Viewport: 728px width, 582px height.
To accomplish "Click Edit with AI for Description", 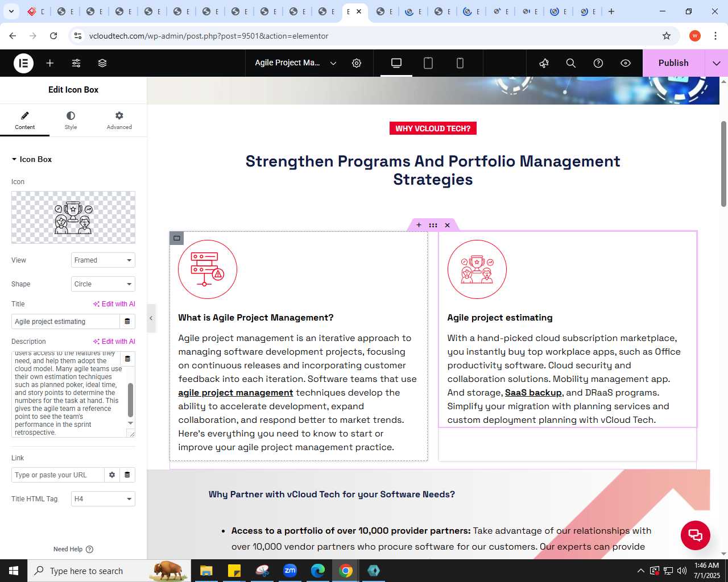I will tap(114, 342).
